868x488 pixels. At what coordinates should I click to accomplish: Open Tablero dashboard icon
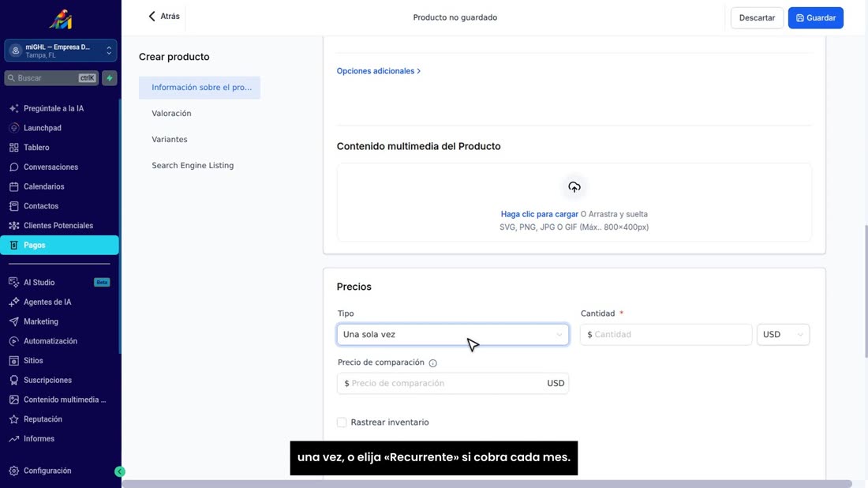coord(14,148)
